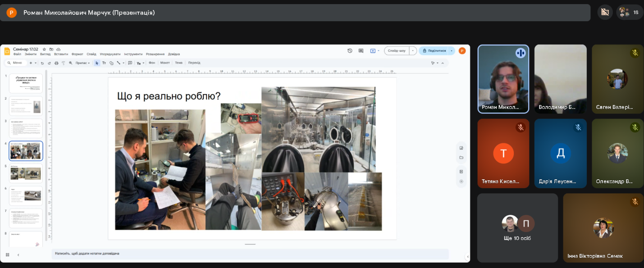Select the text box tool

[x=104, y=63]
